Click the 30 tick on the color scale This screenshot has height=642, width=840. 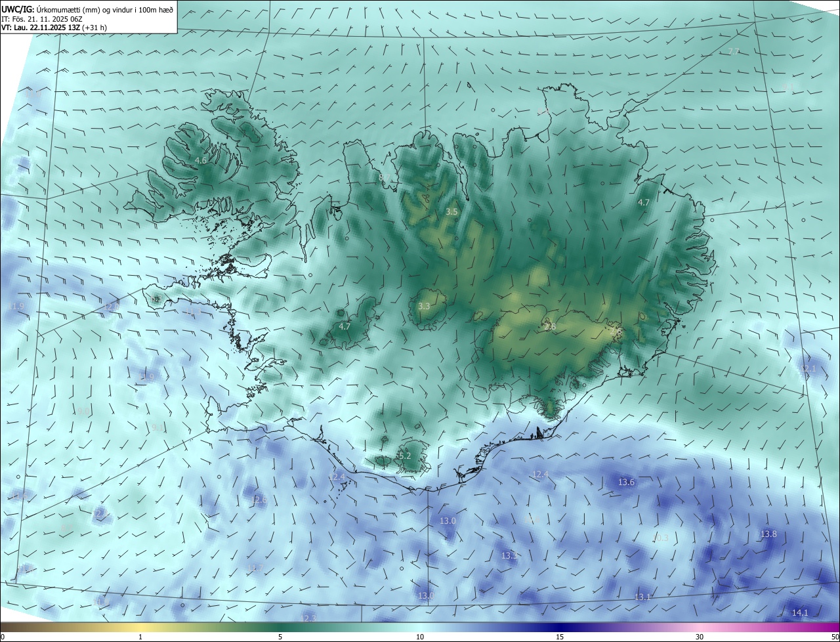(x=700, y=637)
